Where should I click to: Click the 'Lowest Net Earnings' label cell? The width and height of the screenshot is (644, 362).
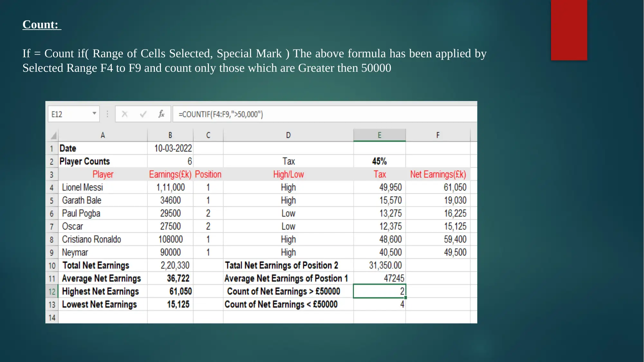pos(103,304)
